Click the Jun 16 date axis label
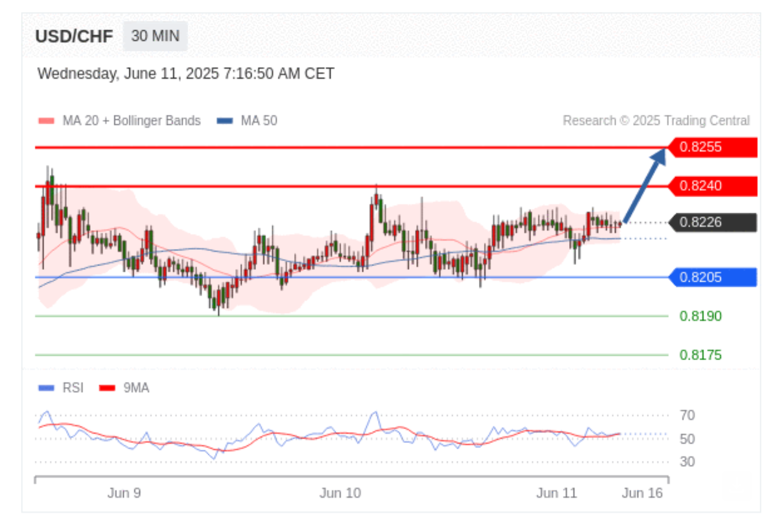Viewport: 782px width, 532px height. [642, 493]
